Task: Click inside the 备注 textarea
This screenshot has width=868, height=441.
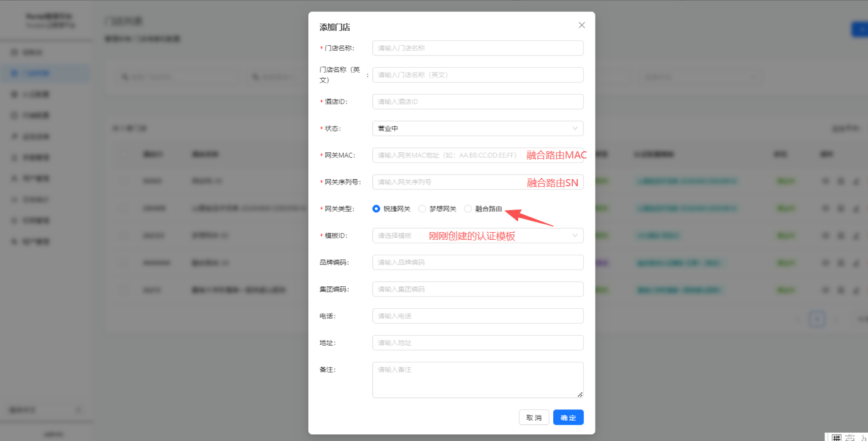Action: (478, 380)
